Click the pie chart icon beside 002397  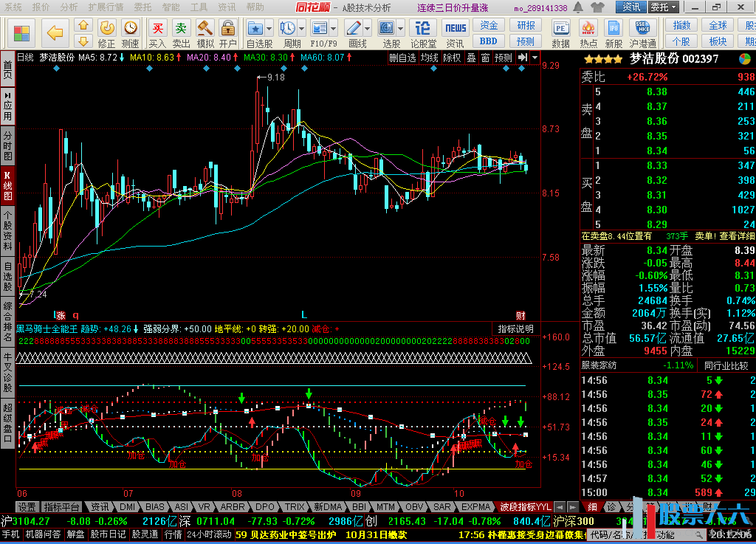(x=745, y=59)
